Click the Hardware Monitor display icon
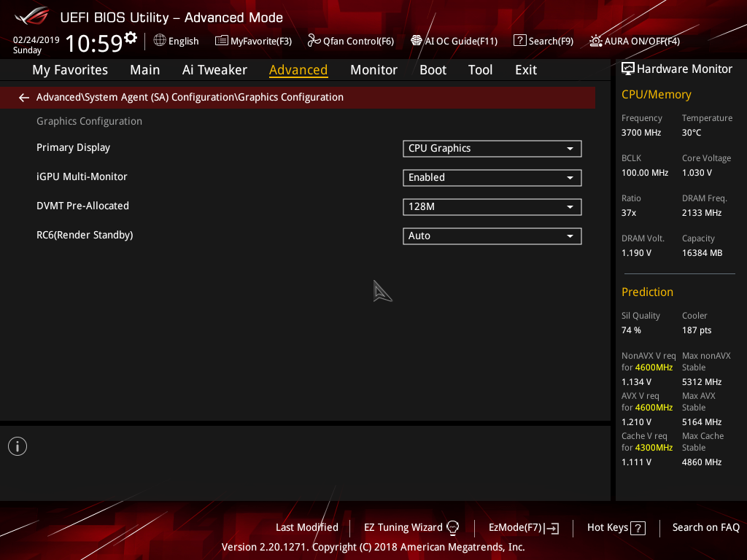This screenshot has height=560, width=747. (628, 69)
